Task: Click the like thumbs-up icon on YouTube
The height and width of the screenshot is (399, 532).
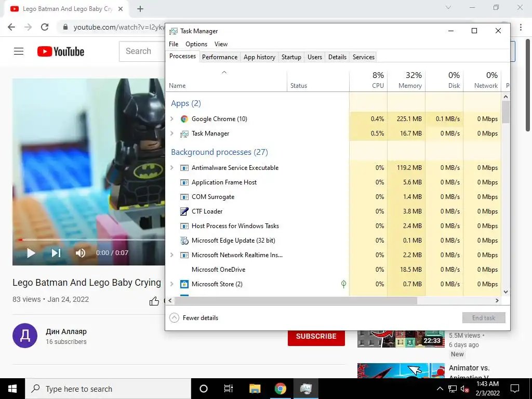Action: coord(154,301)
